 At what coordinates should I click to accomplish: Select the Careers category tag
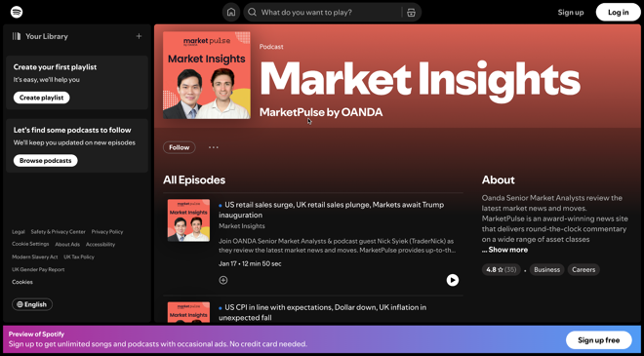(584, 270)
